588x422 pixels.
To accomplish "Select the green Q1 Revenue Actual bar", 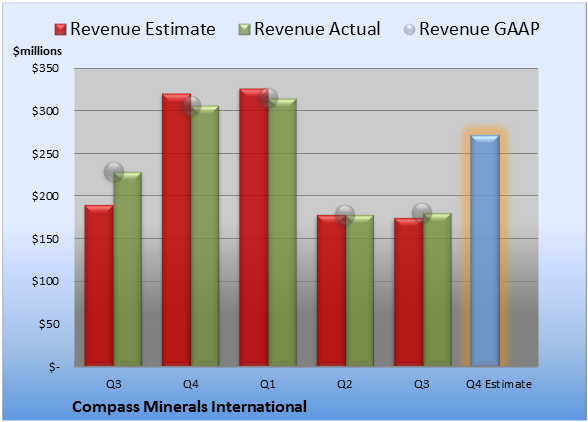I will [282, 232].
